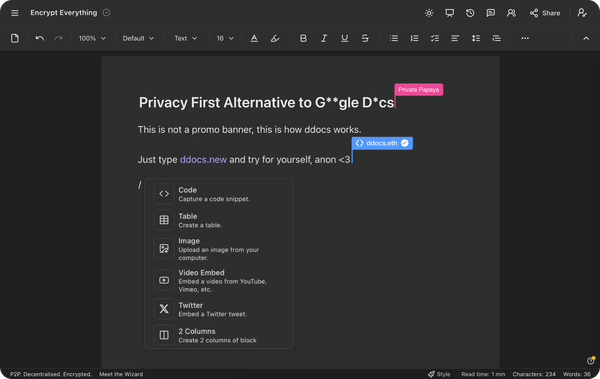Open line spacing options
The image size is (600, 379).
(x=476, y=38)
